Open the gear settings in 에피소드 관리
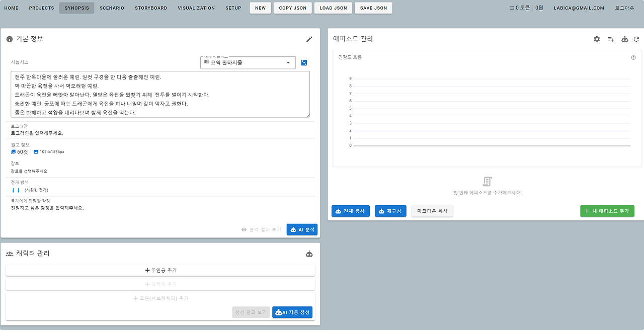Viewport: 644px width, 330px height. pos(597,39)
